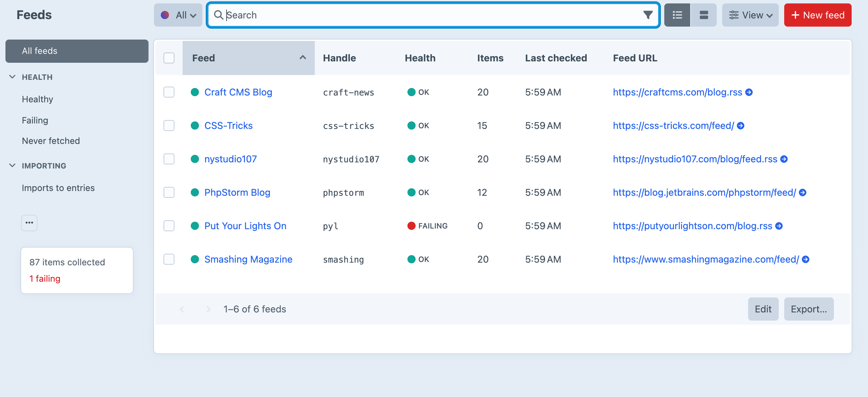Viewport: 868px width, 397px height.
Task: Click the sort ascending arrow on Feed column
Action: click(x=303, y=58)
